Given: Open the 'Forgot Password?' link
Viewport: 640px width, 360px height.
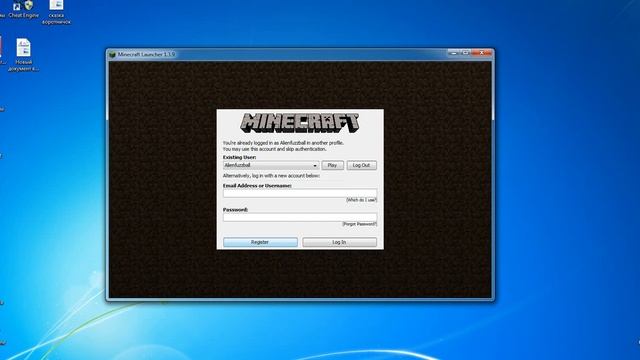Looking at the screenshot, I should coord(359,224).
